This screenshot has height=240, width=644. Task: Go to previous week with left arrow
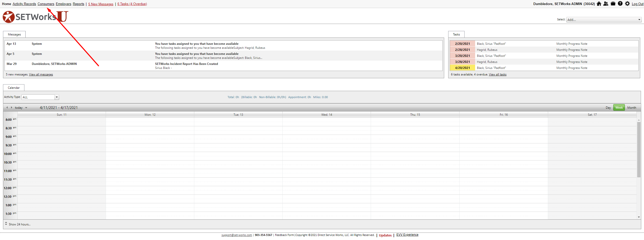(x=7, y=107)
